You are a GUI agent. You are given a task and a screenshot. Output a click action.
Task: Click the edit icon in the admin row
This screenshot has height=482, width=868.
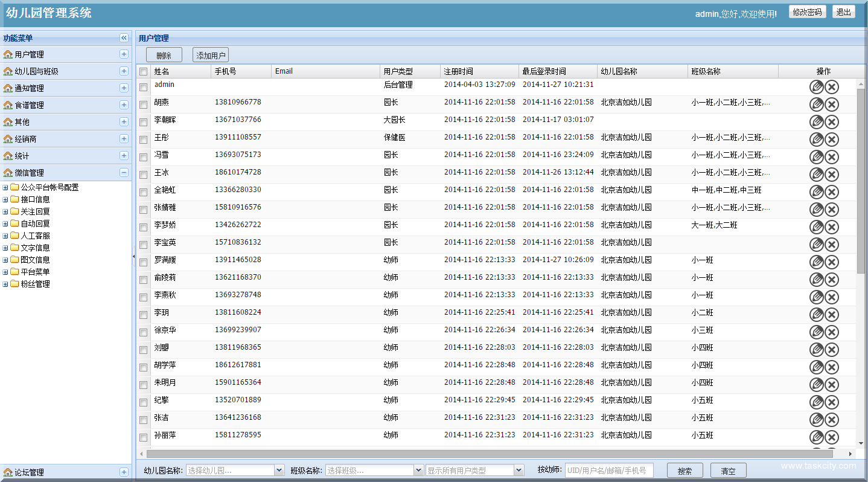(816, 87)
